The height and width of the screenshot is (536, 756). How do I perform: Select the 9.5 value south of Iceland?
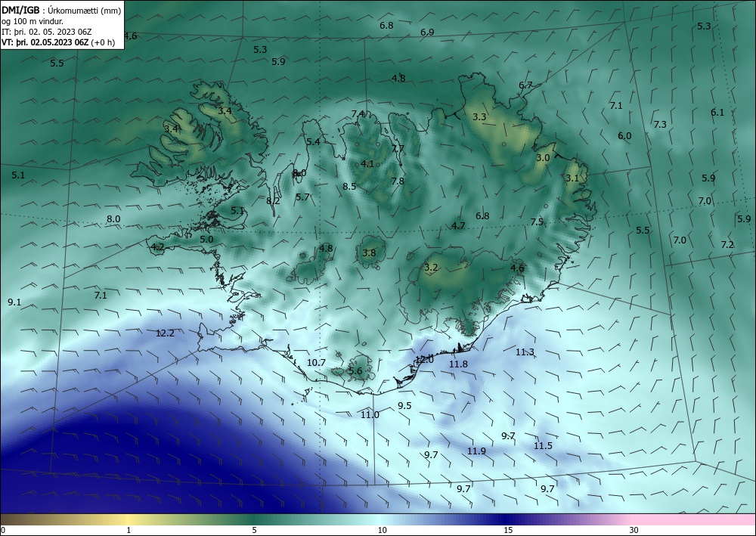(404, 406)
